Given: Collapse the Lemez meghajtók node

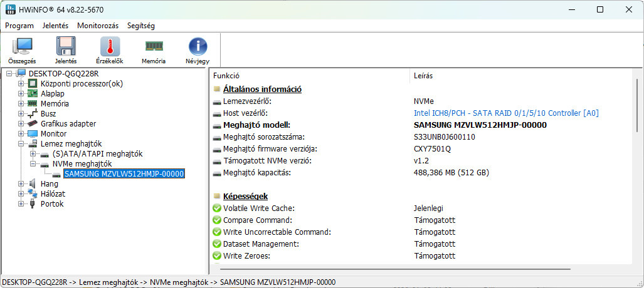Looking at the screenshot, I should pyautogui.click(x=21, y=143).
